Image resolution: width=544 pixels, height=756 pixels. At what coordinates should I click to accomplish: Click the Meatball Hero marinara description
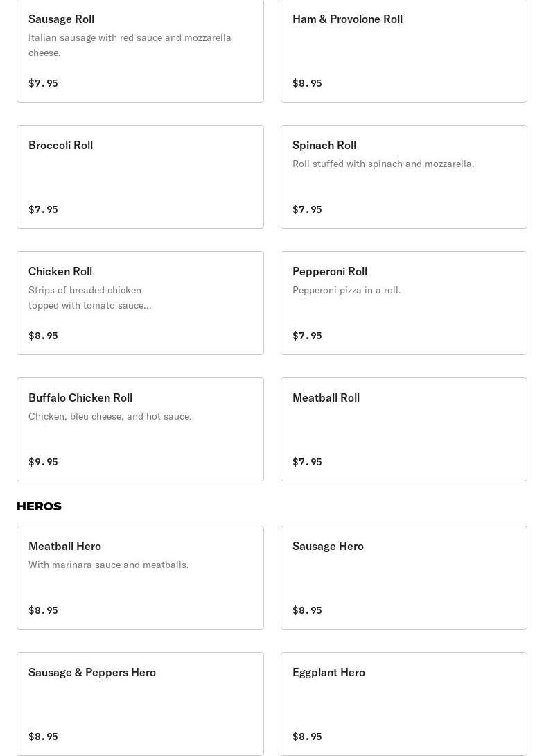click(x=108, y=565)
